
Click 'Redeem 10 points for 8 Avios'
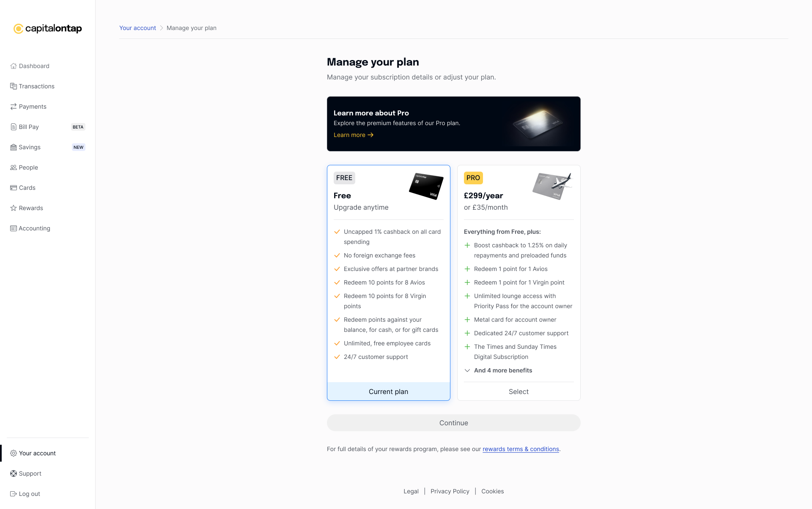[384, 282]
